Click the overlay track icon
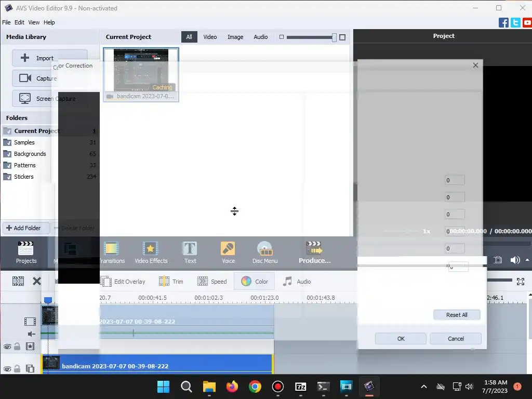The height and width of the screenshot is (399, 532). pyautogui.click(x=30, y=368)
